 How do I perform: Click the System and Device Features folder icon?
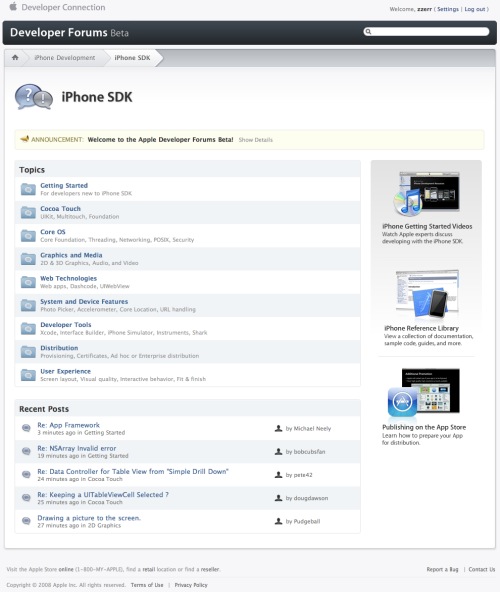point(28,305)
